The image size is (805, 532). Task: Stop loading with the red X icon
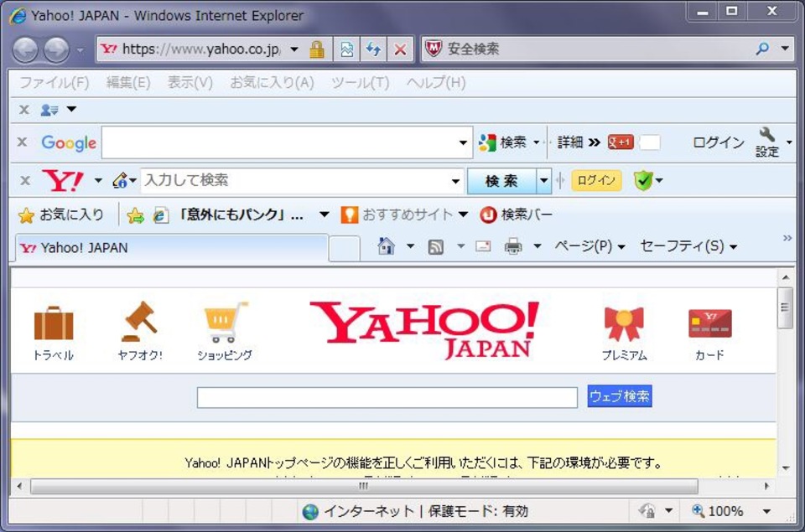coord(401,49)
